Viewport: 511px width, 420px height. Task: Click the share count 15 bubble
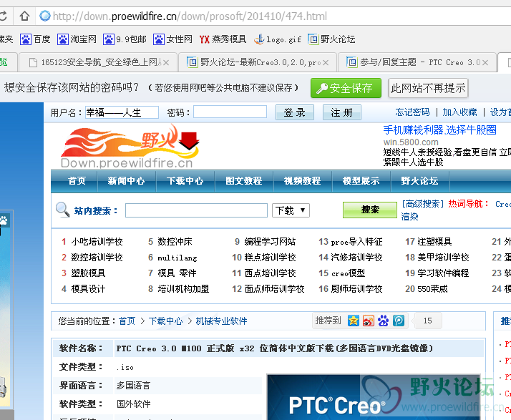tap(427, 321)
